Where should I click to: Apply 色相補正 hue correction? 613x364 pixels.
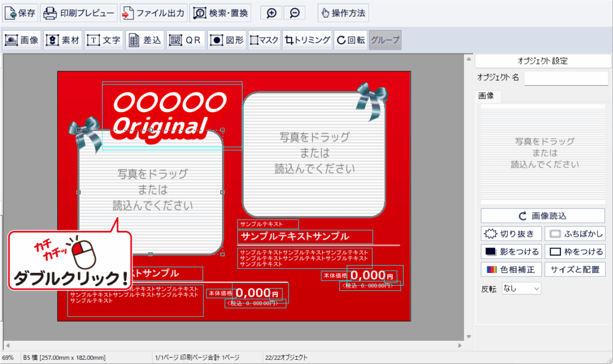511,269
